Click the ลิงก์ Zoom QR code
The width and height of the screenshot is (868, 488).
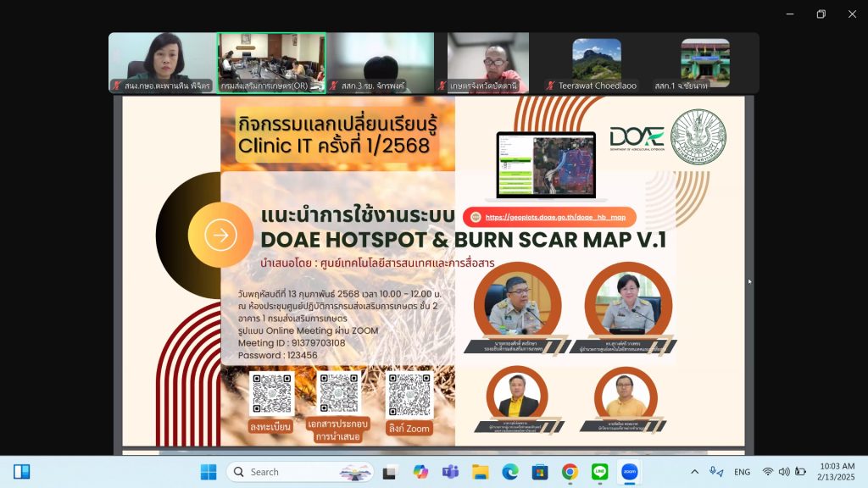tap(409, 395)
